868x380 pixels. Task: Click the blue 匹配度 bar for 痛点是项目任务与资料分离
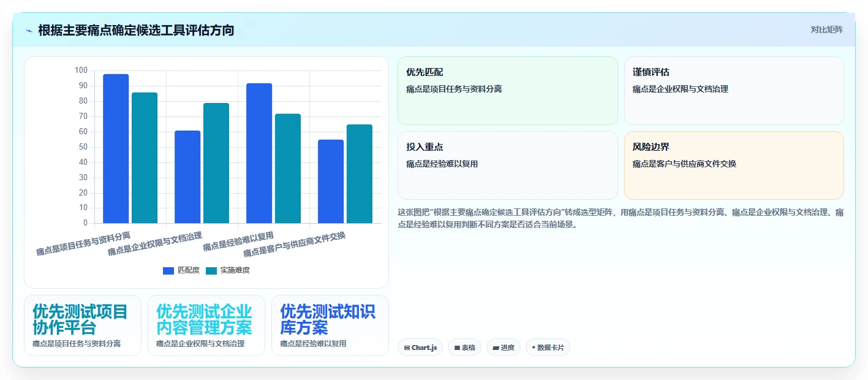click(x=116, y=148)
